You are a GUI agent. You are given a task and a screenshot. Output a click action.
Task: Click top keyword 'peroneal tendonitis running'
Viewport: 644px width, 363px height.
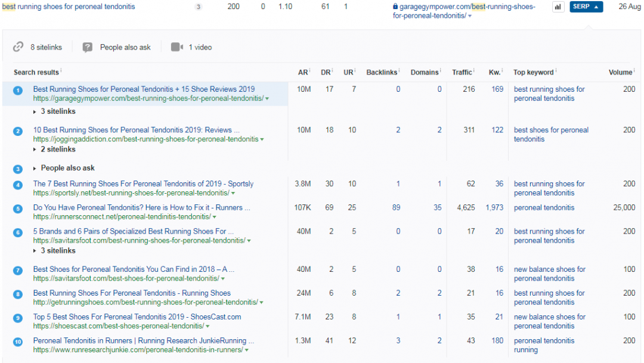(544, 346)
